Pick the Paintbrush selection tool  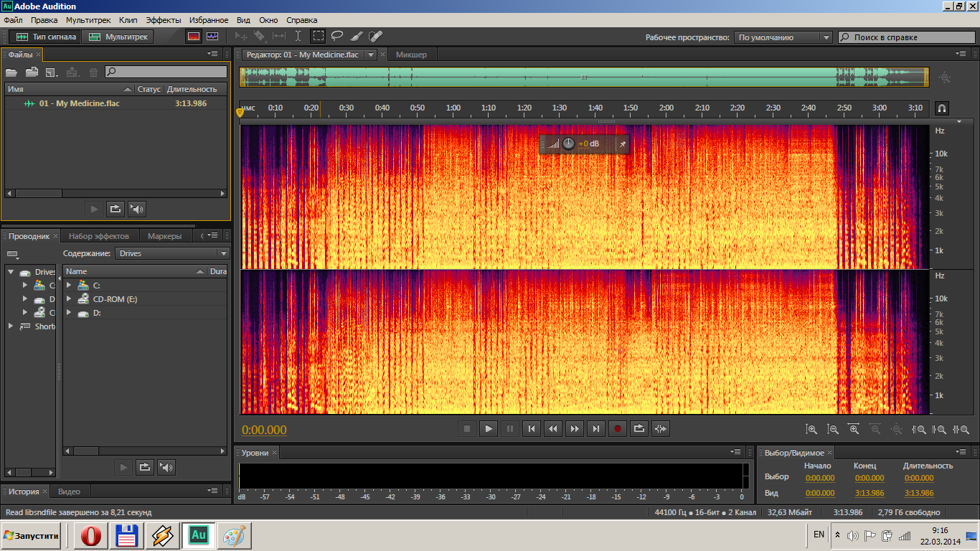coord(356,36)
